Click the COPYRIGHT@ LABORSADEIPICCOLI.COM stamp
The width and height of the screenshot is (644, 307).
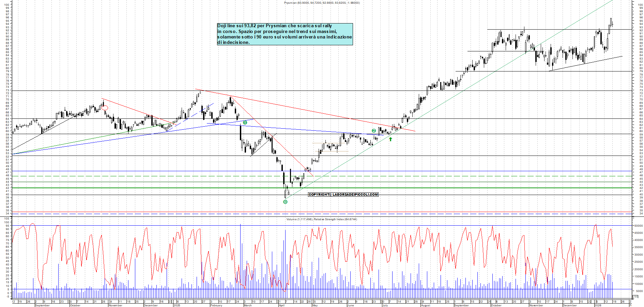(x=343, y=195)
